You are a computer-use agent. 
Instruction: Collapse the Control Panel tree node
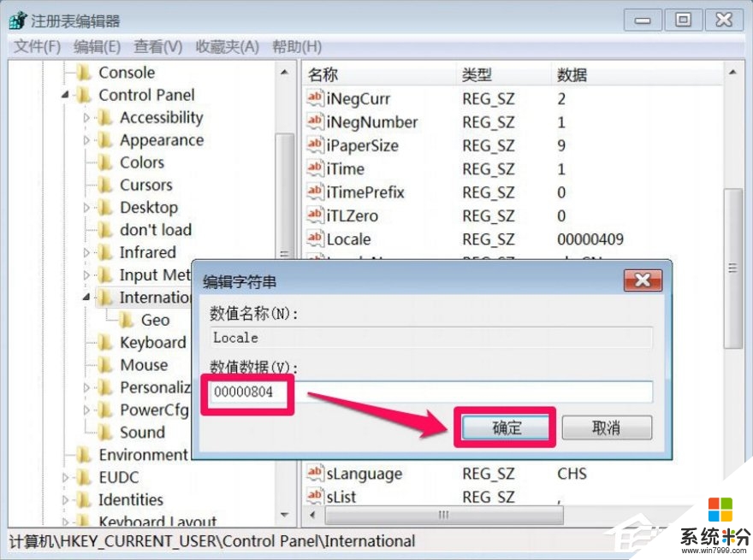pos(65,96)
